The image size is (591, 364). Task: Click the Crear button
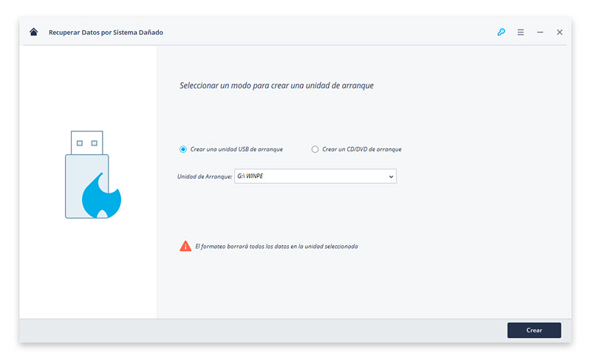(534, 330)
